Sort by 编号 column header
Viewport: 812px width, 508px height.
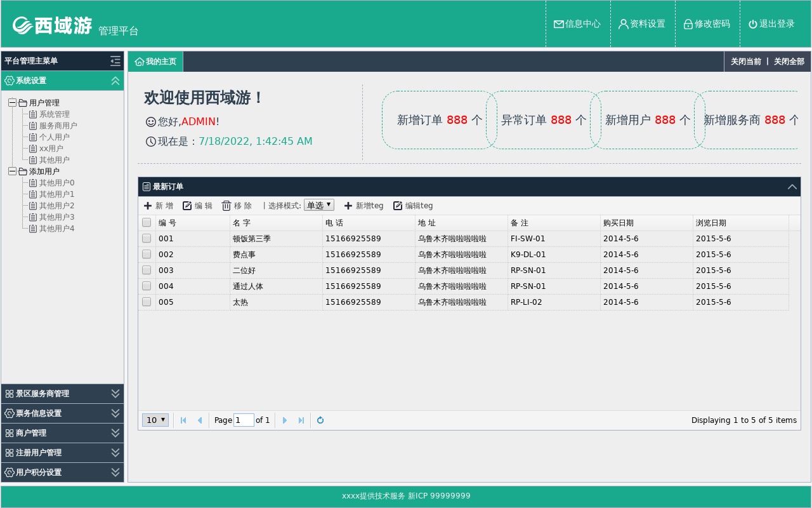pos(193,223)
